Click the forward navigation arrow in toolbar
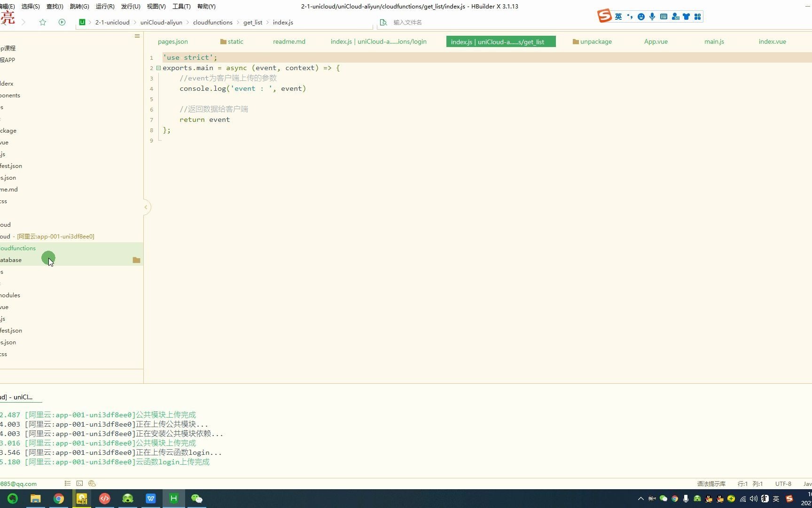 tap(23, 22)
